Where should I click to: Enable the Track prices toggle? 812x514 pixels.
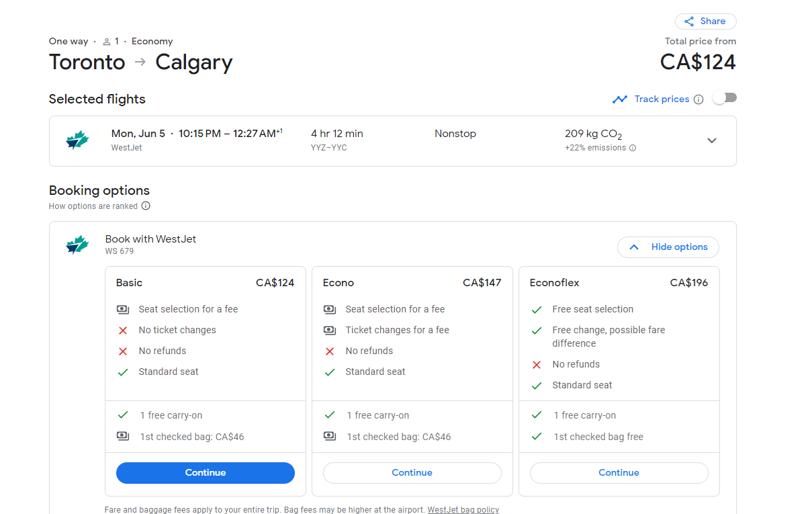(x=725, y=98)
